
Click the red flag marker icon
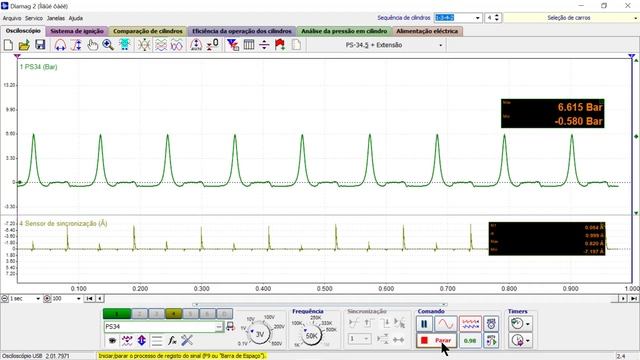(x=280, y=45)
